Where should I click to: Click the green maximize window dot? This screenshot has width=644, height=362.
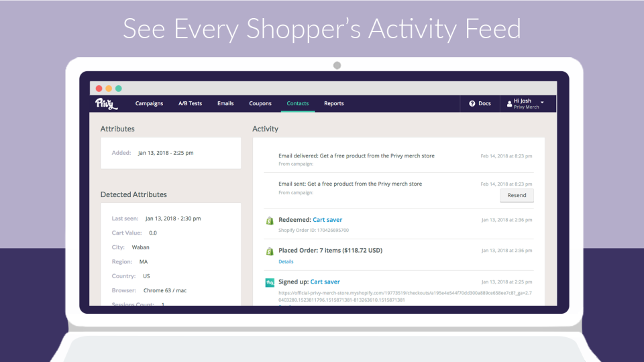(119, 88)
